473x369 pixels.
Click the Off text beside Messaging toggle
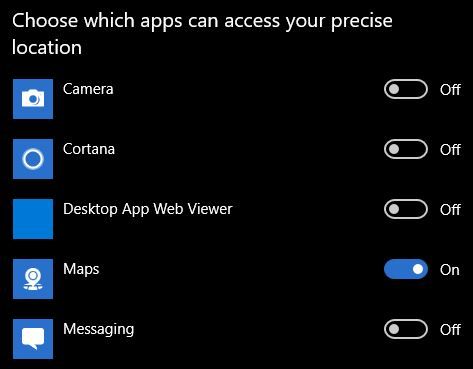(450, 330)
